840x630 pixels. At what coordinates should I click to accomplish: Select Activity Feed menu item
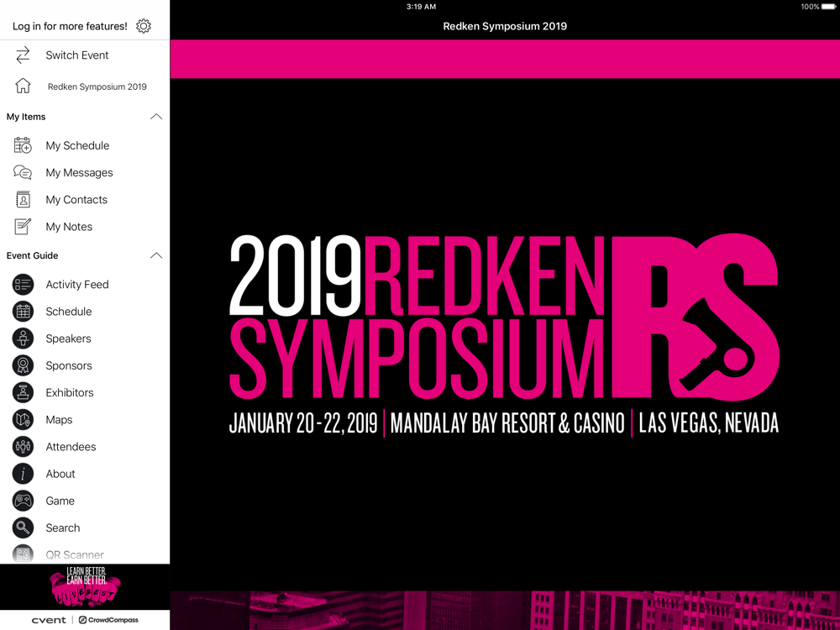[x=77, y=285]
